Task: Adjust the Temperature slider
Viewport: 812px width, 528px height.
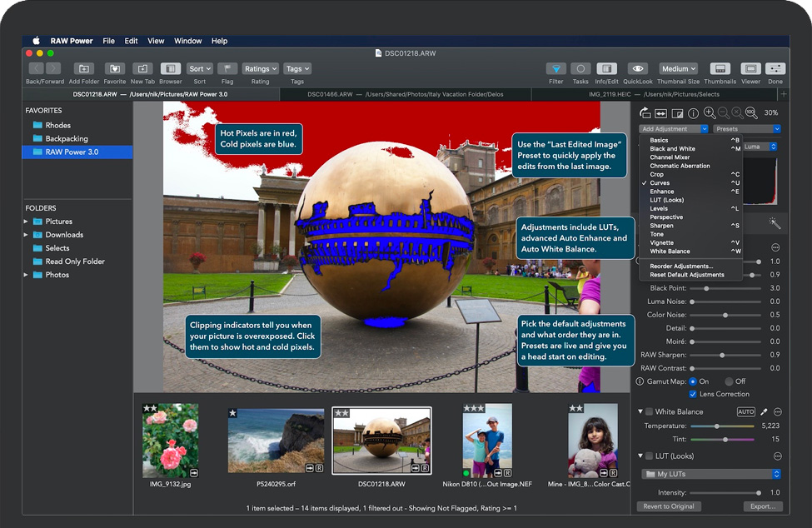Action: coord(715,426)
